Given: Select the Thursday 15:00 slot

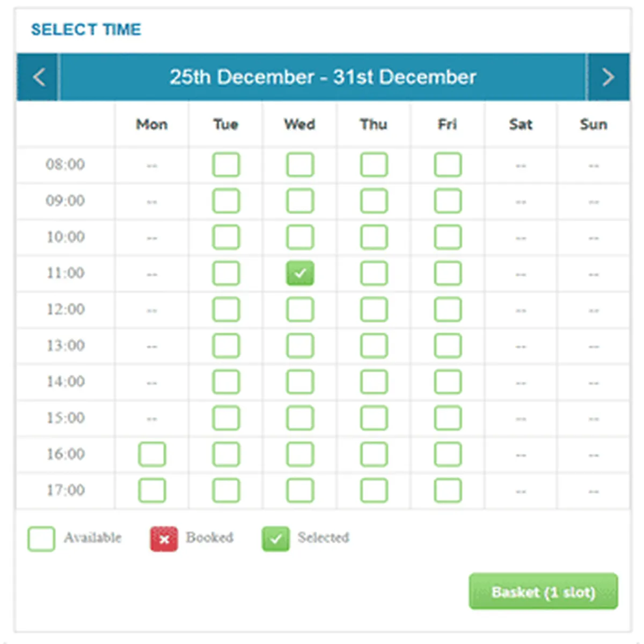Looking at the screenshot, I should (x=374, y=418).
